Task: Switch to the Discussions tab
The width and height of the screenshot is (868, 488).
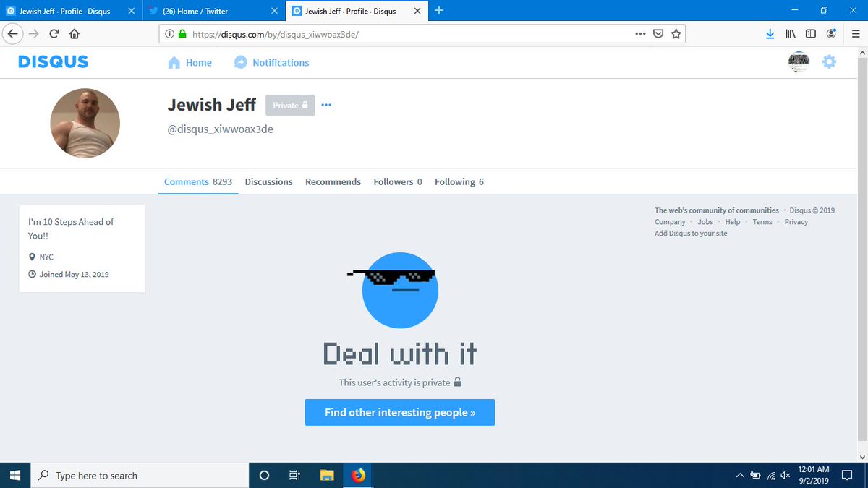Action: point(268,181)
